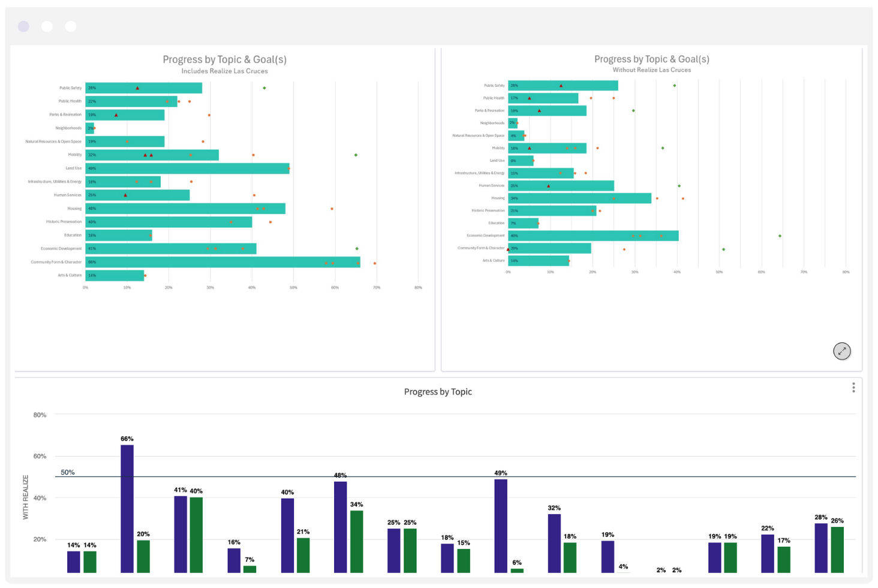This screenshot has width=878, height=588.
Task: Select the 41% Economic Development bar in Includes chart
Action: 171,249
